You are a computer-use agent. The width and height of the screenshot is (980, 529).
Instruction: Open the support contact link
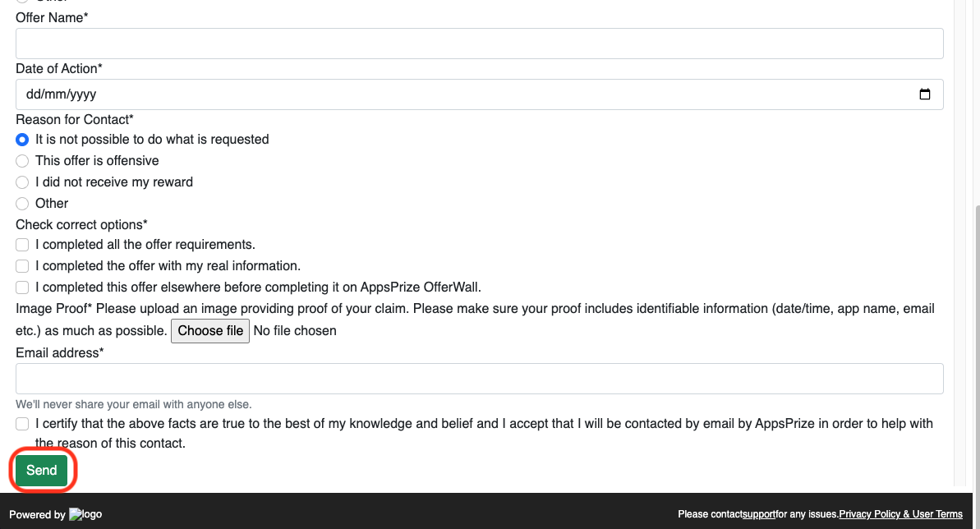759,513
